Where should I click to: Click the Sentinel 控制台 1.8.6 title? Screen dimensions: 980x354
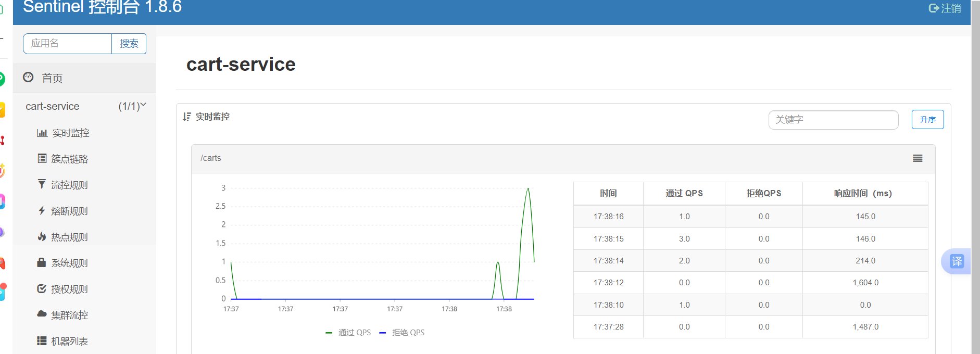(x=103, y=7)
